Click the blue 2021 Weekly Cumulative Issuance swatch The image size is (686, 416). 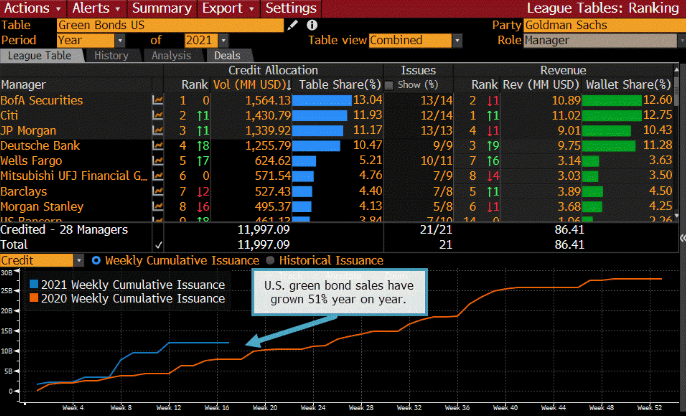33,283
